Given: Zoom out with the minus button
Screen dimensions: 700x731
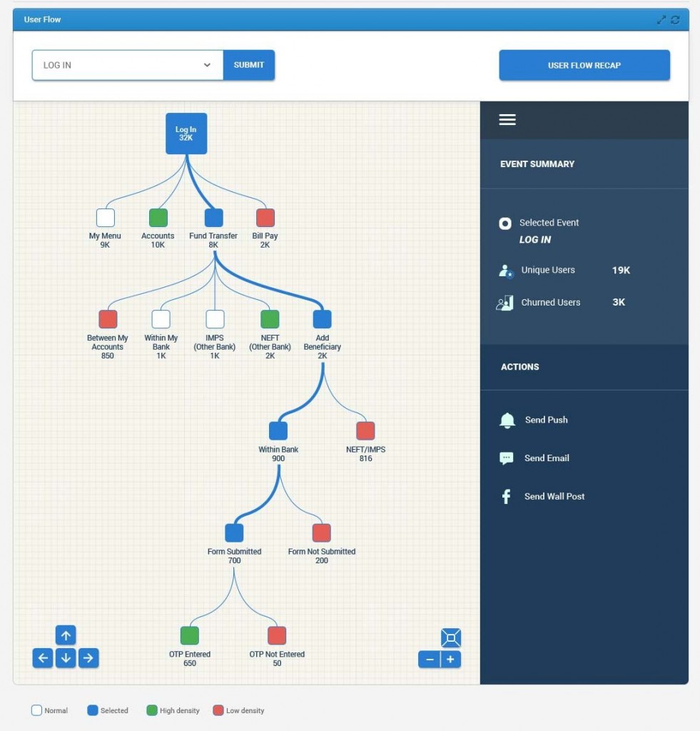Looking at the screenshot, I should pyautogui.click(x=430, y=660).
